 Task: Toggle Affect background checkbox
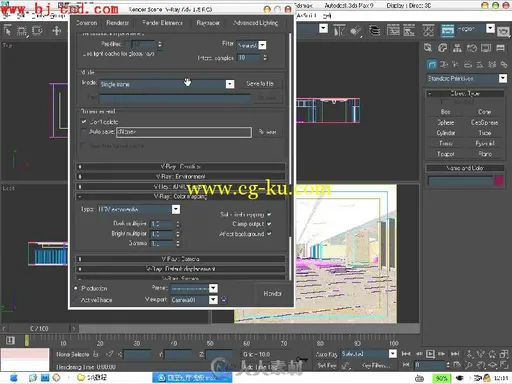click(269, 234)
